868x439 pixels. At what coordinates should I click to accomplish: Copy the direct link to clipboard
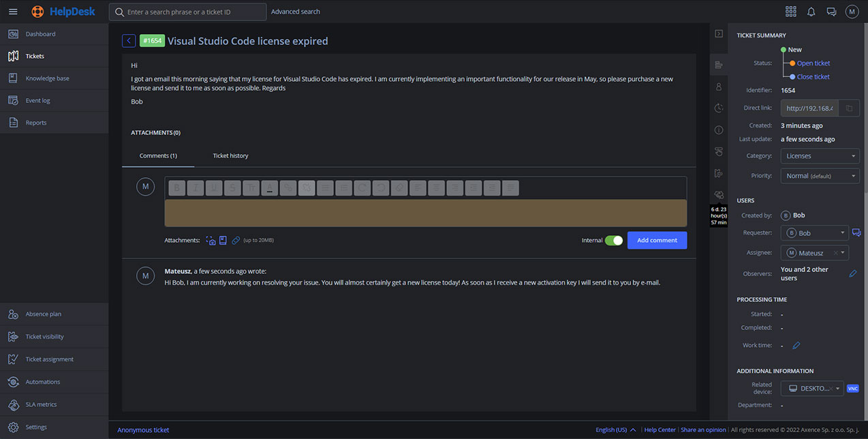tap(849, 108)
